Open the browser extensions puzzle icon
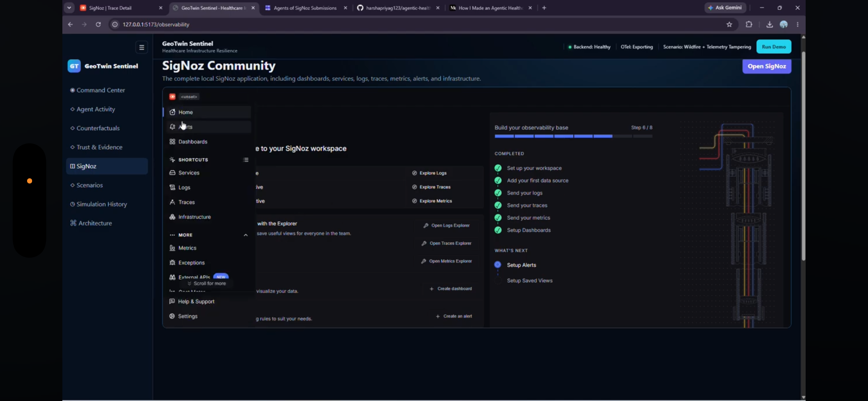Screen dimensions: 868x401 (749, 24)
